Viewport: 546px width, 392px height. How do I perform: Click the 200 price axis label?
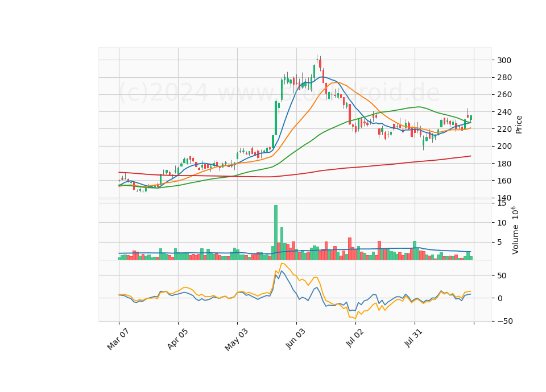click(x=504, y=146)
